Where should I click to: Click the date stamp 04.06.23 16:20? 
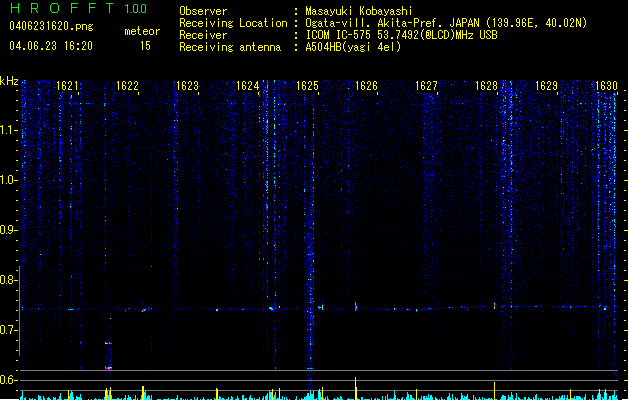51,46
